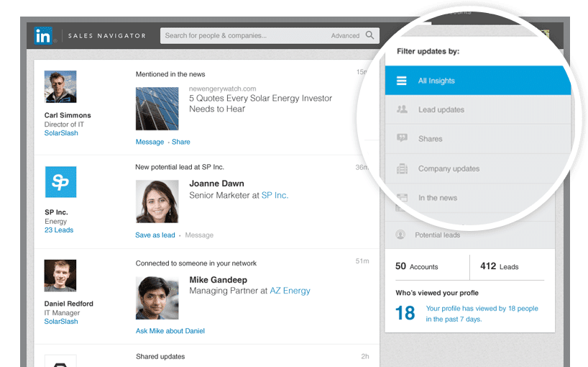Click the Lead updates people icon
The image size is (588, 367).
coord(402,109)
